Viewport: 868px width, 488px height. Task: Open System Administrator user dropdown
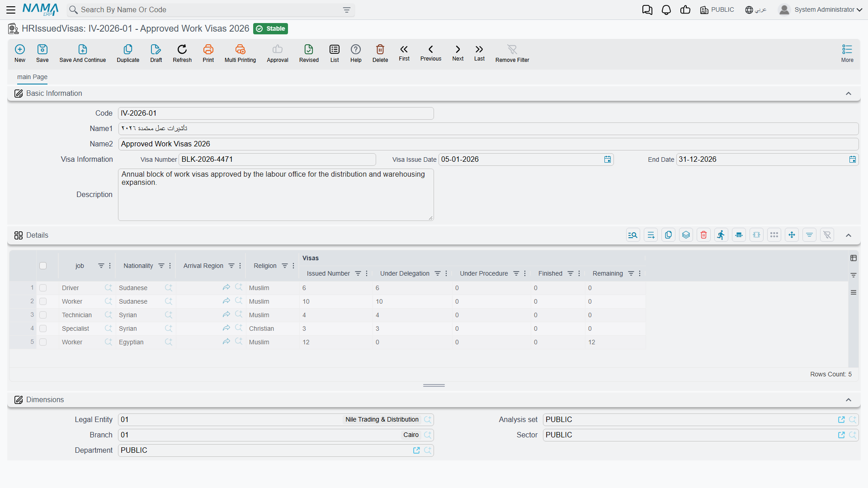820,9
